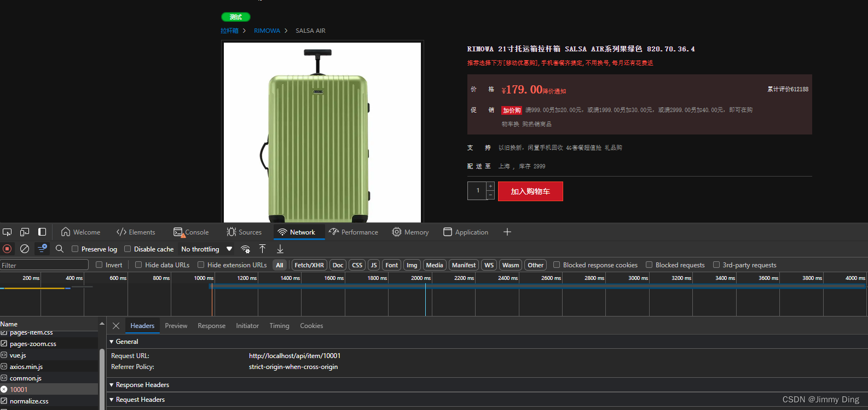Click the normalize.css stylesheet icon
868x410 pixels.
tap(4, 401)
